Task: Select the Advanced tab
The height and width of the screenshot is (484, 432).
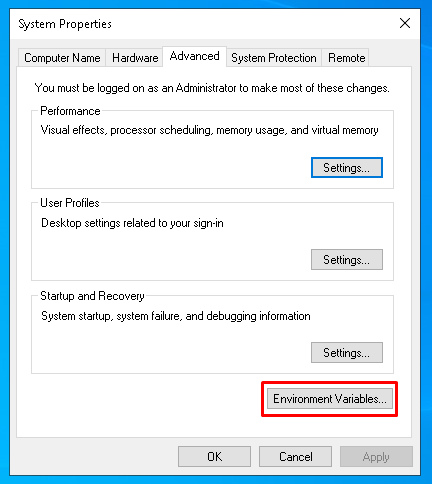Action: pos(195,56)
